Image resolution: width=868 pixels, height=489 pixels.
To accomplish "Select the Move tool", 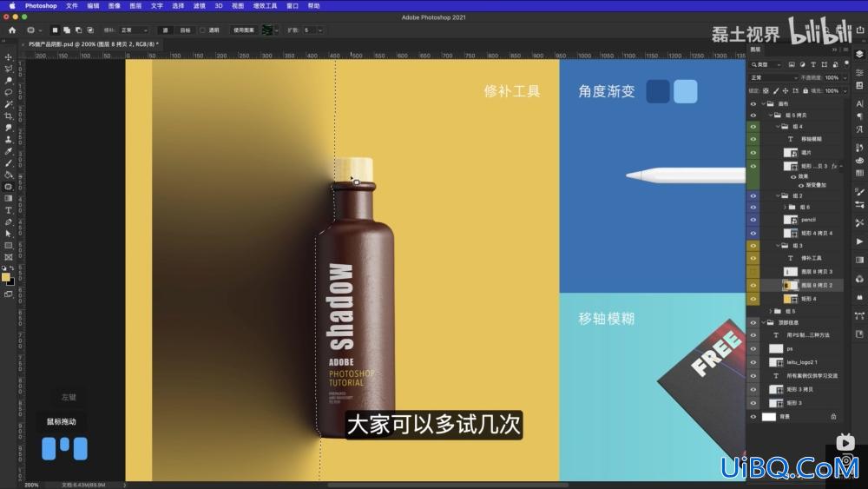I will click(9, 57).
